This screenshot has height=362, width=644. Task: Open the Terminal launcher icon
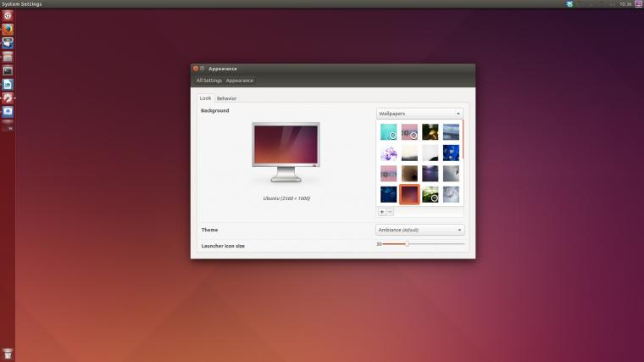(x=8, y=70)
